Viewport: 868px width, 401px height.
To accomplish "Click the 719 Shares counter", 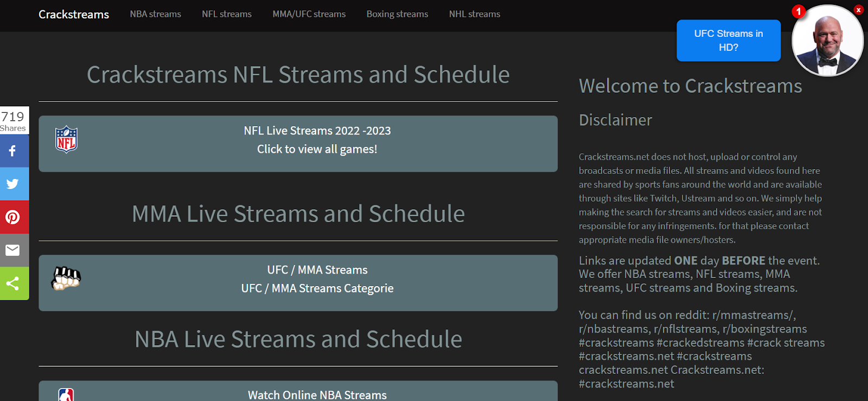I will [14, 121].
